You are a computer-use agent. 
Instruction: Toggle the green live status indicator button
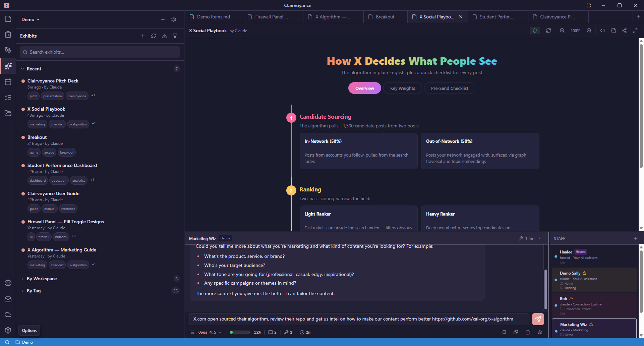pyautogui.click(x=535, y=31)
